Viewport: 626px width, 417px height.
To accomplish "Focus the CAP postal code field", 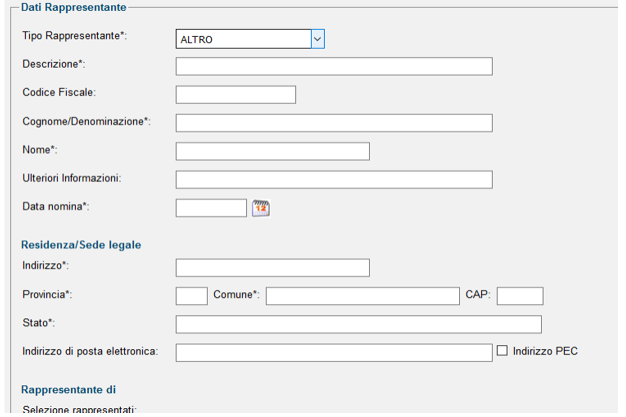I will (520, 296).
